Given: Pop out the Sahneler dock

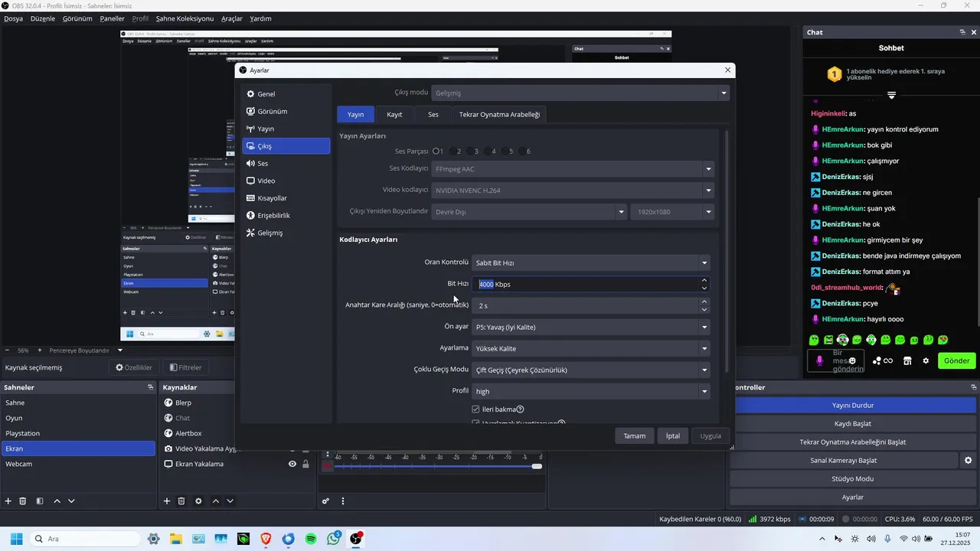Looking at the screenshot, I should (150, 387).
